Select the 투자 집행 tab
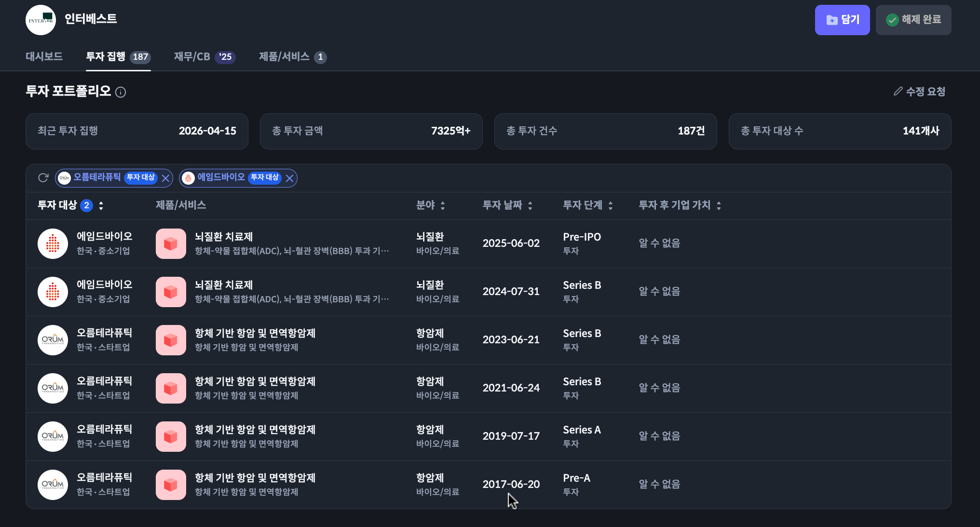The height and width of the screenshot is (527, 980). point(118,57)
